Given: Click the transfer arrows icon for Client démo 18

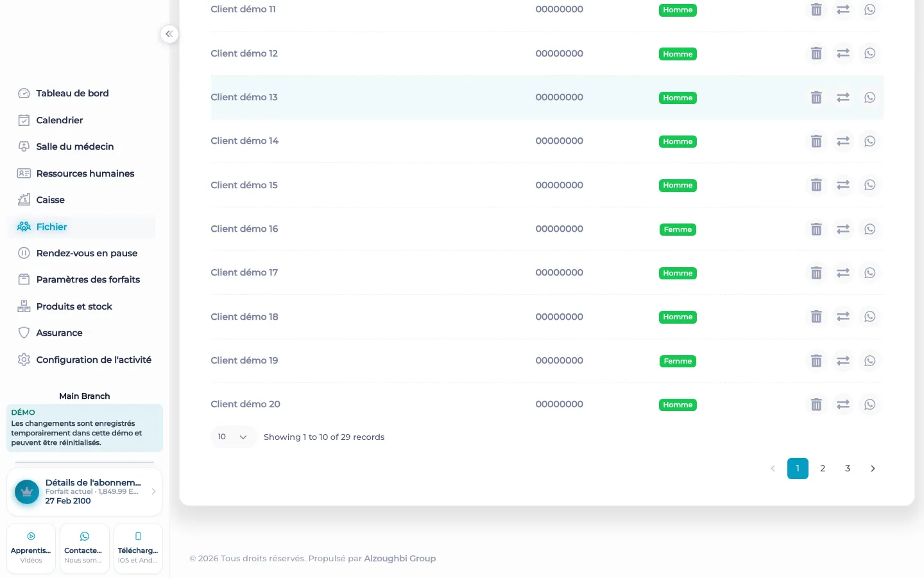Looking at the screenshot, I should point(843,317).
